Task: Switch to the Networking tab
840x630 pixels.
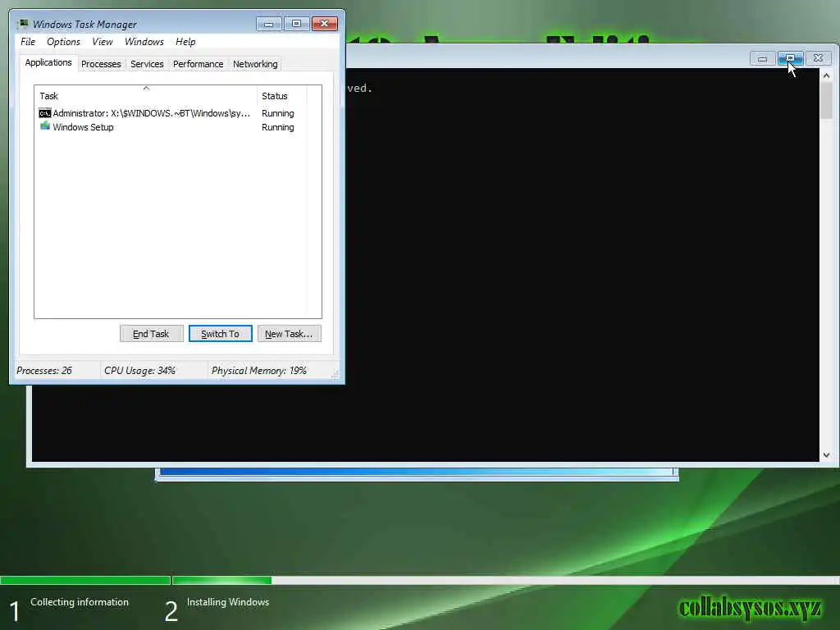Action: (255, 64)
